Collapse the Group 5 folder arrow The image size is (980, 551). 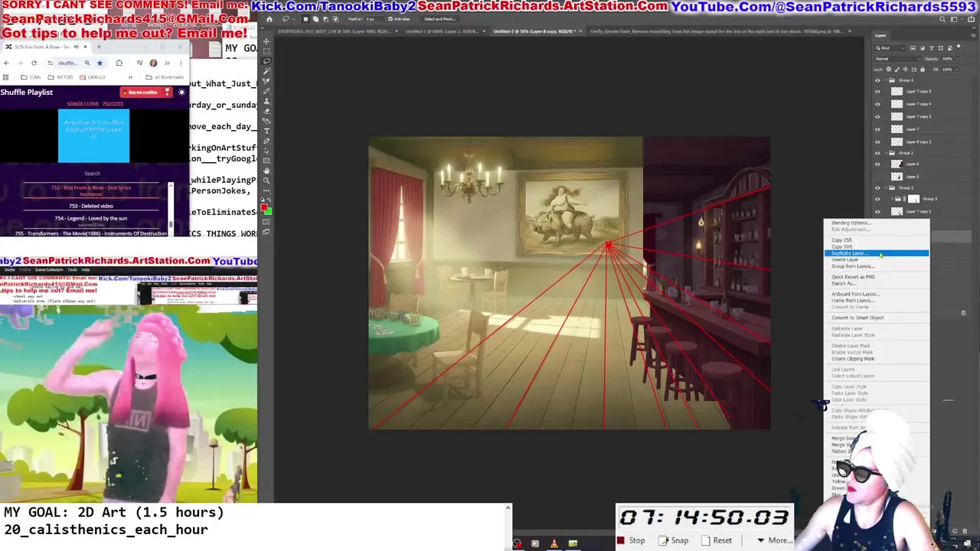(x=892, y=199)
